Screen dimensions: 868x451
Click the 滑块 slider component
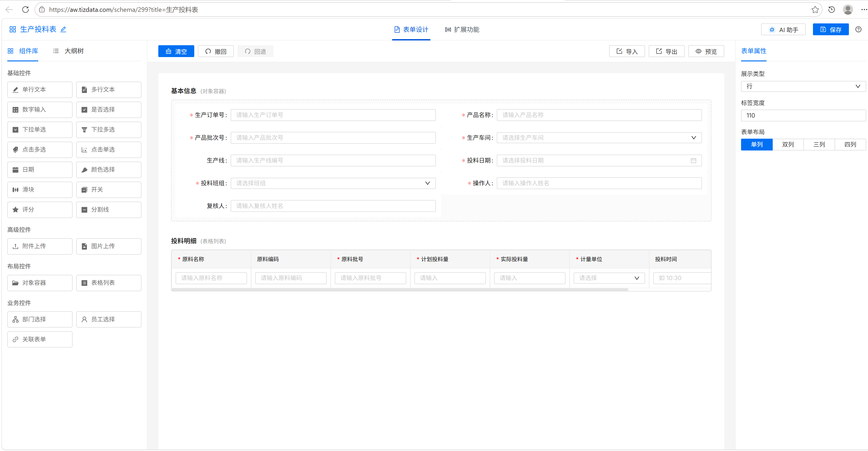click(x=40, y=190)
